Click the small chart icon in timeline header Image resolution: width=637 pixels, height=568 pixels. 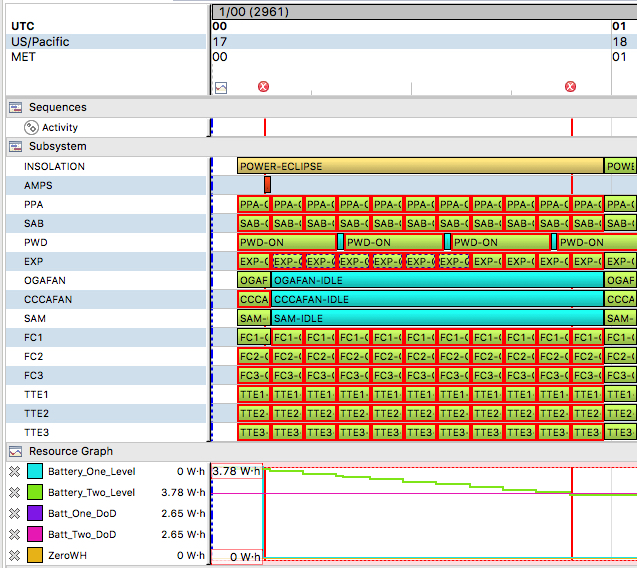(x=220, y=87)
